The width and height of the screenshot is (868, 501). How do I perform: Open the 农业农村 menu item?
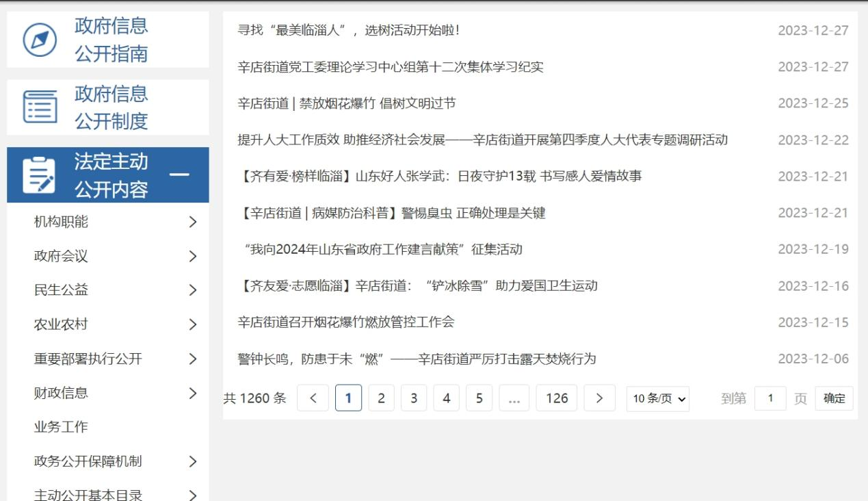point(61,324)
